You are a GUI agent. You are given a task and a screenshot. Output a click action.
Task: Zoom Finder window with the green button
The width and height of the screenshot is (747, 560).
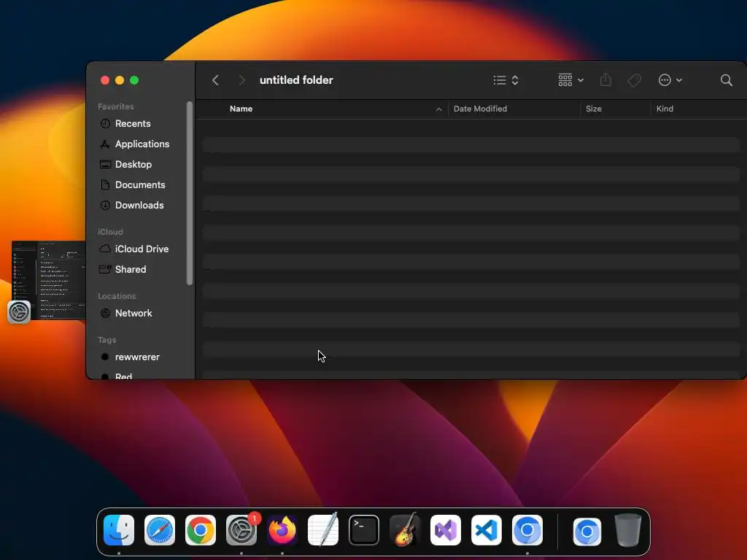pos(134,80)
